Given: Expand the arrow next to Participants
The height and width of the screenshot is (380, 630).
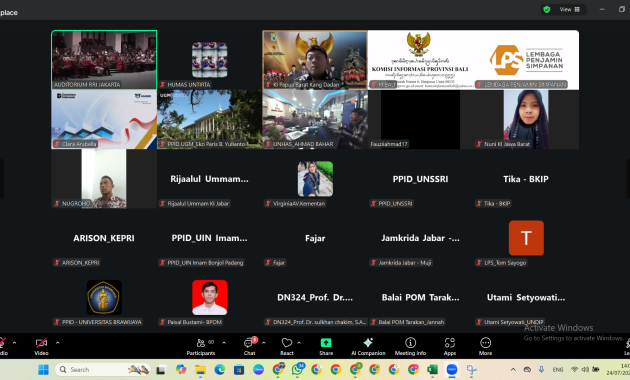Looking at the screenshot, I should [x=224, y=343].
